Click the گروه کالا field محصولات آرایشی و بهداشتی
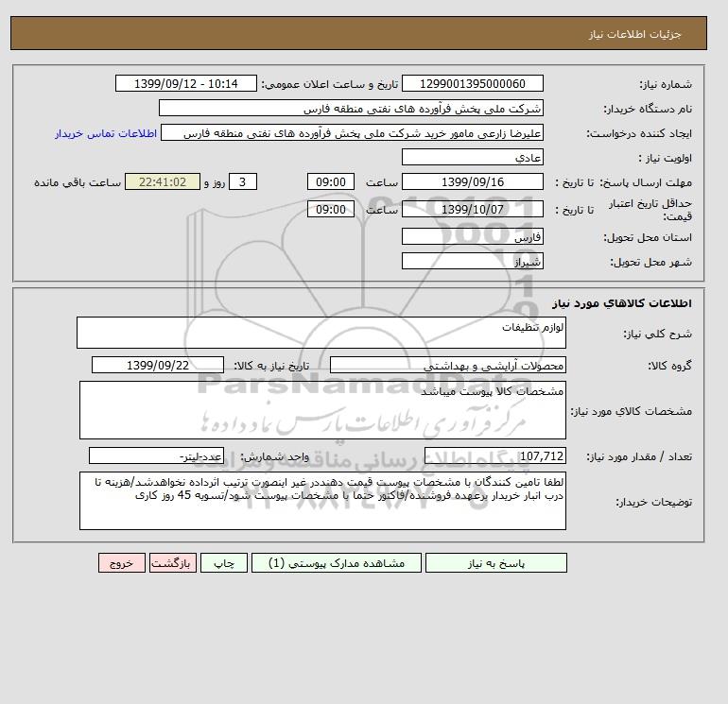The width and height of the screenshot is (728, 704). 447,365
